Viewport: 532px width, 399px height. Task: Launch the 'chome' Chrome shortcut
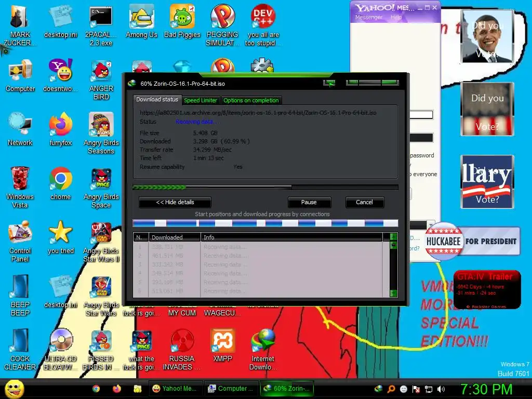tap(60, 183)
